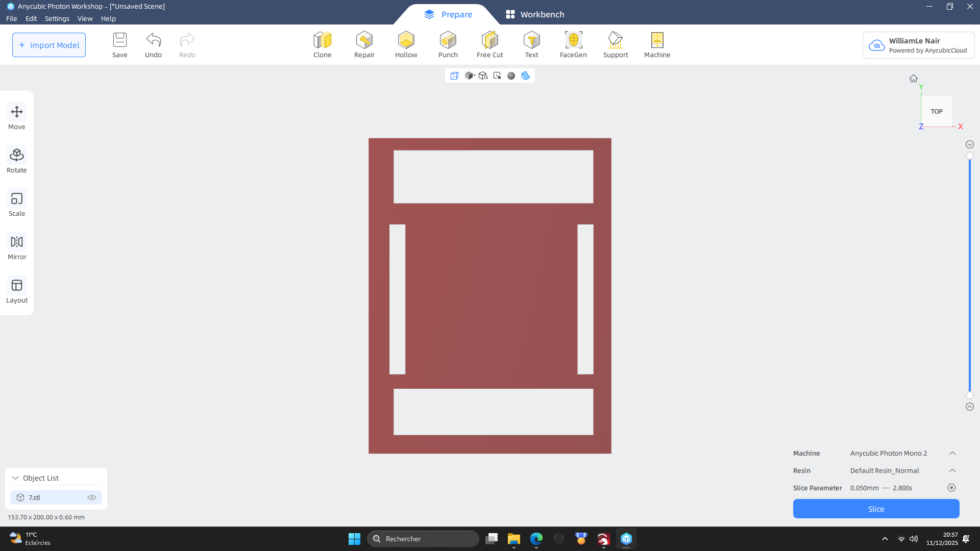
Task: Open the WilliamLe Nair account panel
Action: coord(919,45)
